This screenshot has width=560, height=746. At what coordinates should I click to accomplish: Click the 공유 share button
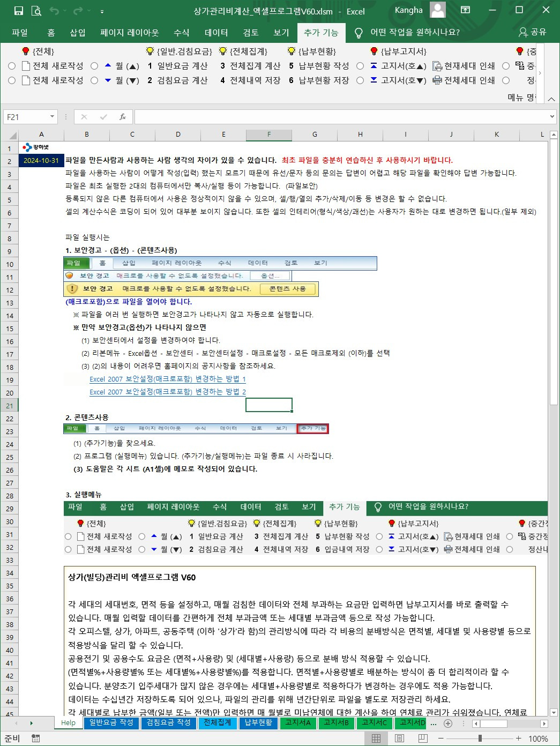[x=533, y=33]
